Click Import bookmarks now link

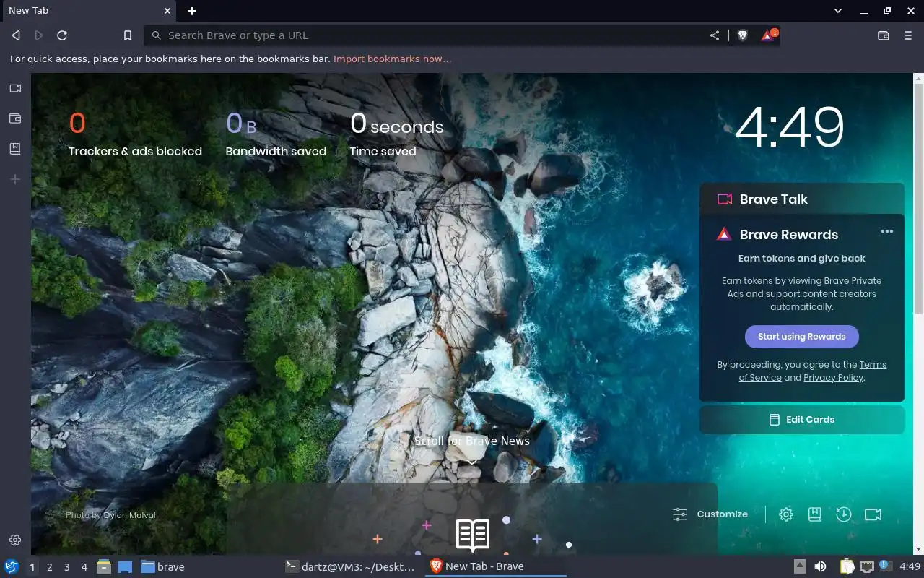(392, 59)
